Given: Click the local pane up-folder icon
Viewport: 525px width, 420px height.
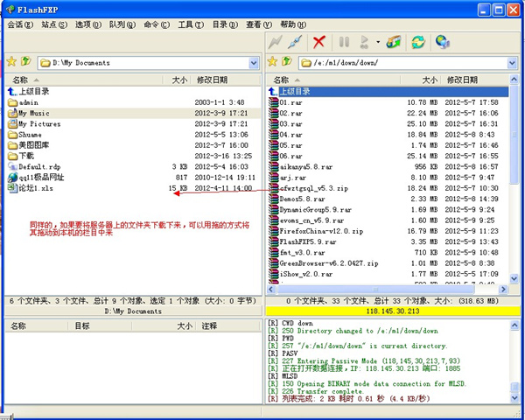Looking at the screenshot, I should coord(25,62).
